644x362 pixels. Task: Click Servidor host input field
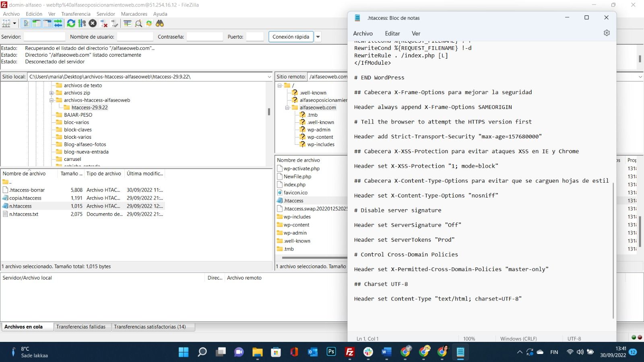click(44, 37)
